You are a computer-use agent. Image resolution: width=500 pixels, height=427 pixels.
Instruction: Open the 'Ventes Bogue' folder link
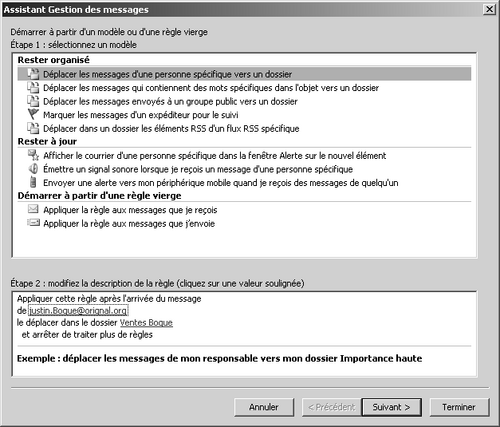tap(146, 323)
